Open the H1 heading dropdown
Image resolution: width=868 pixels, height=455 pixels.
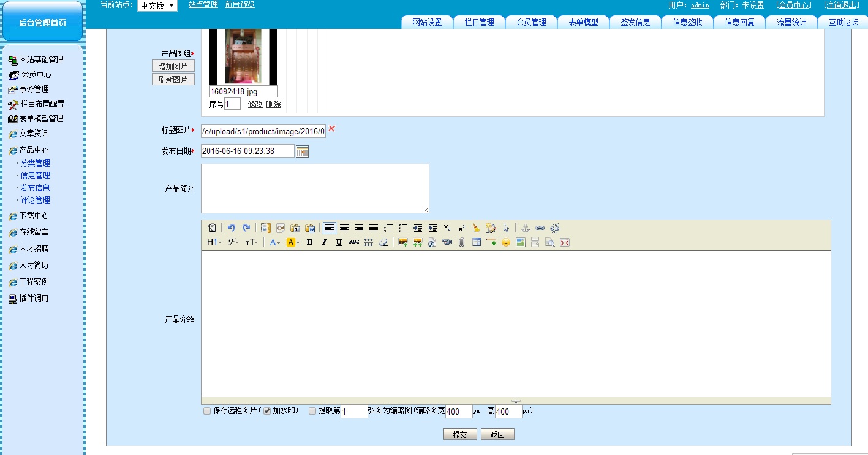[214, 242]
